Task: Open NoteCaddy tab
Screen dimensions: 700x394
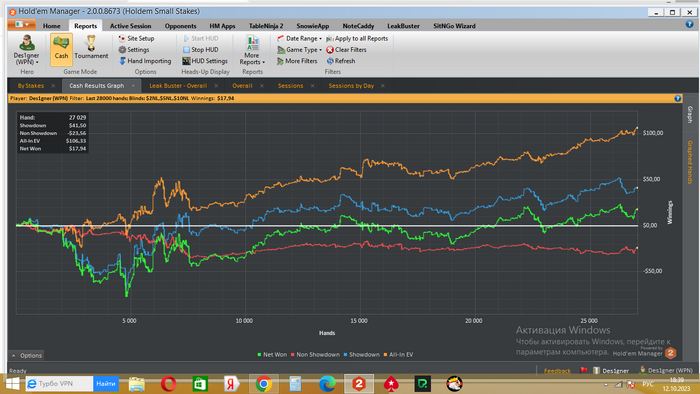Action: pos(358,26)
